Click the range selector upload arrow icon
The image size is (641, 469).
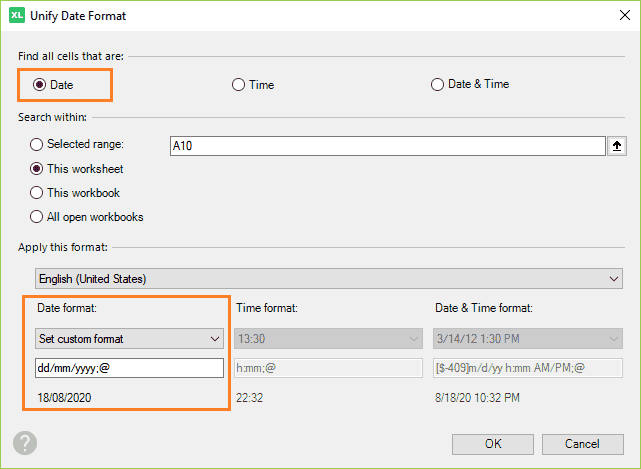pos(617,146)
